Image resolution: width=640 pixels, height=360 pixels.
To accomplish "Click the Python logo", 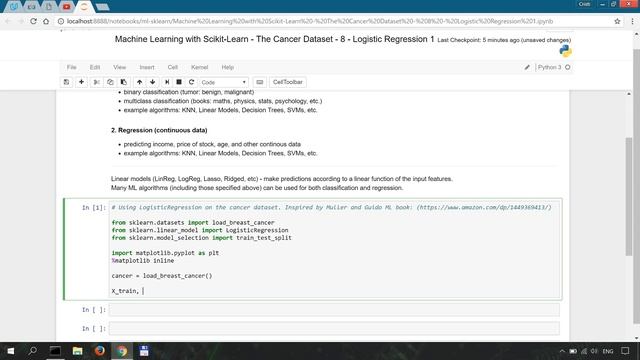I will [x=565, y=51].
